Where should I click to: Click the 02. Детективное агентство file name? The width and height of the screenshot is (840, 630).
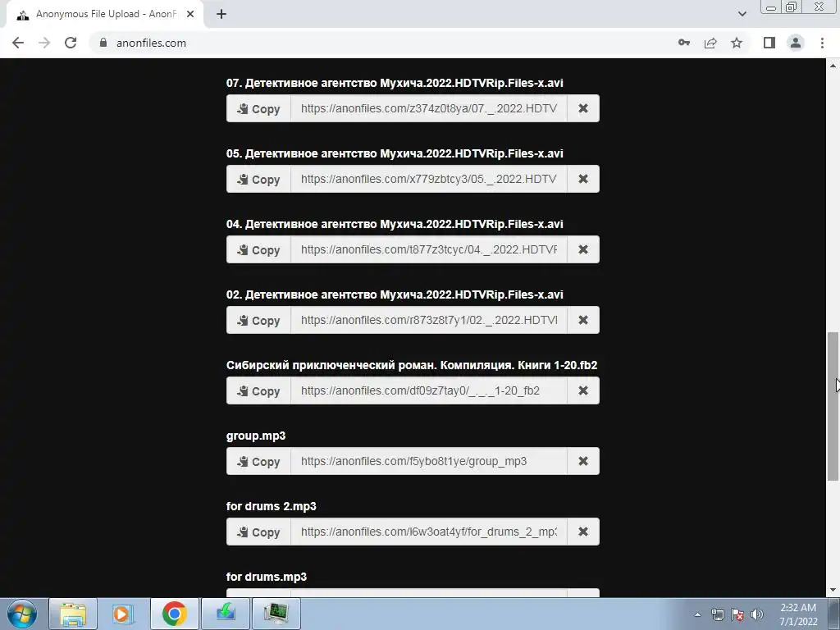click(395, 294)
